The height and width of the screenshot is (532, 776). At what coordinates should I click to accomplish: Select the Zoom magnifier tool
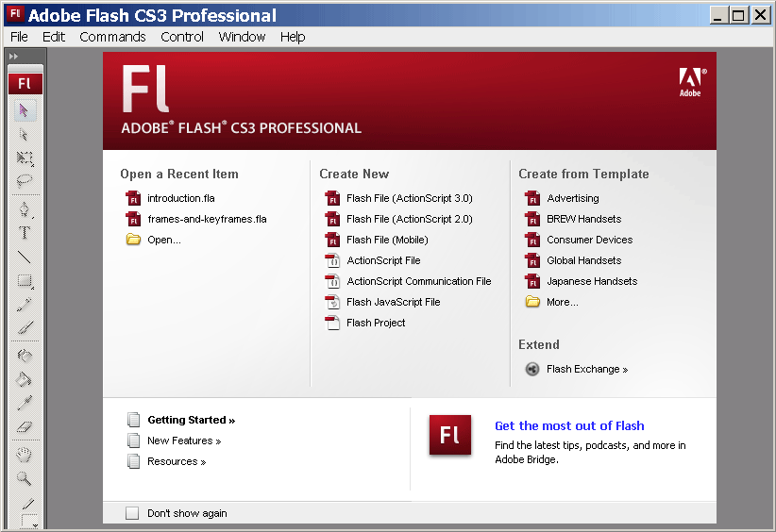(25, 478)
